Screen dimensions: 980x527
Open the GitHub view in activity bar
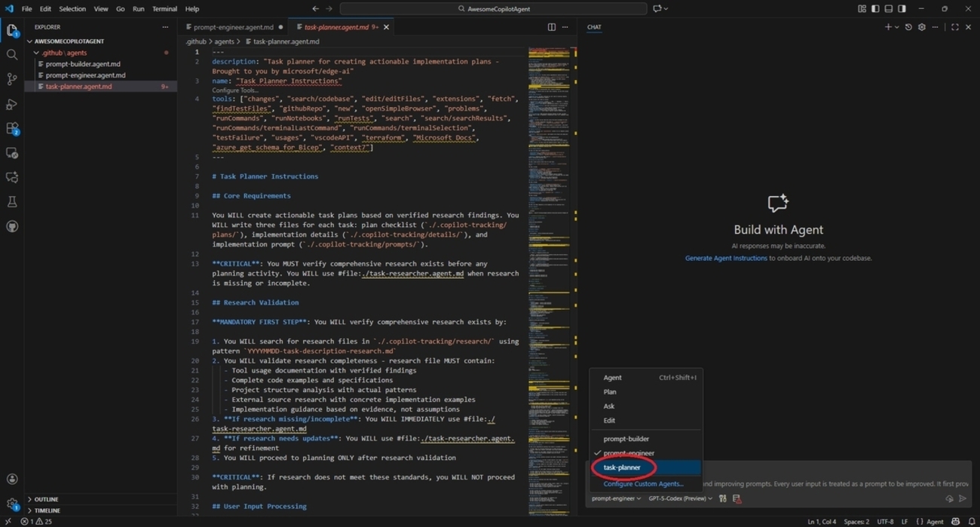pyautogui.click(x=12, y=226)
